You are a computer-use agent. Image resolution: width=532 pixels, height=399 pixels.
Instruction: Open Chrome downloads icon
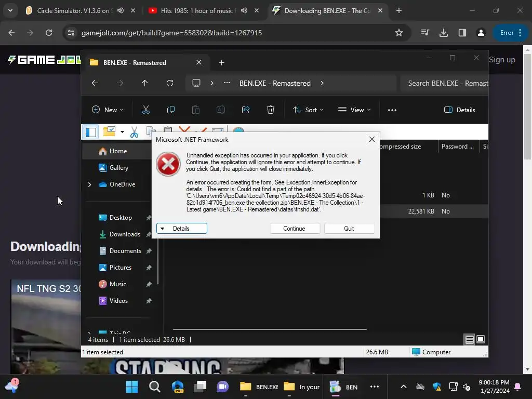[x=444, y=33]
